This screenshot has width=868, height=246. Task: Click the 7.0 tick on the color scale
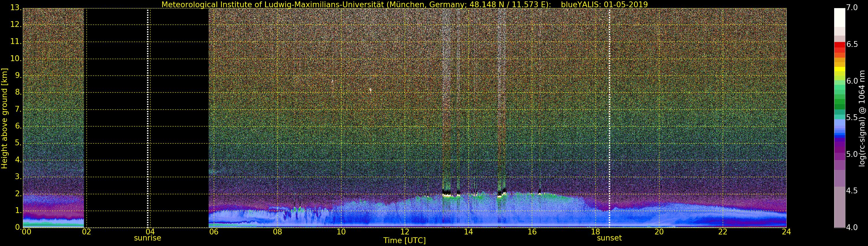[x=852, y=8]
